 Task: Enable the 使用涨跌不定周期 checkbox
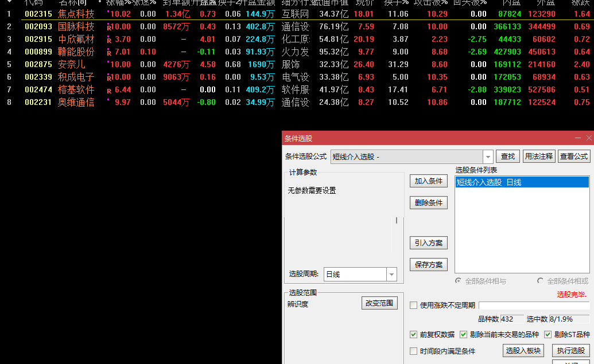click(413, 305)
